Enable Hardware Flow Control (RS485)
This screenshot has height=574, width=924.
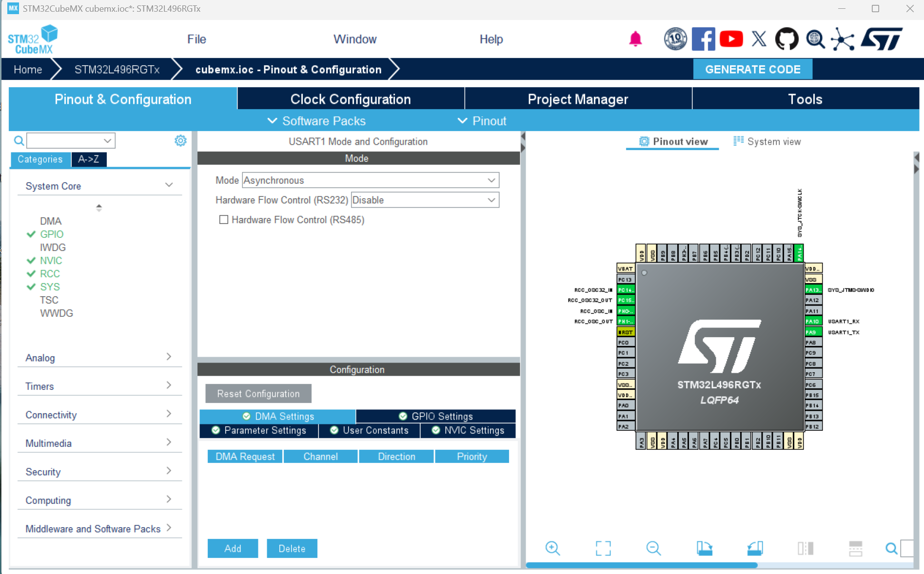point(224,220)
